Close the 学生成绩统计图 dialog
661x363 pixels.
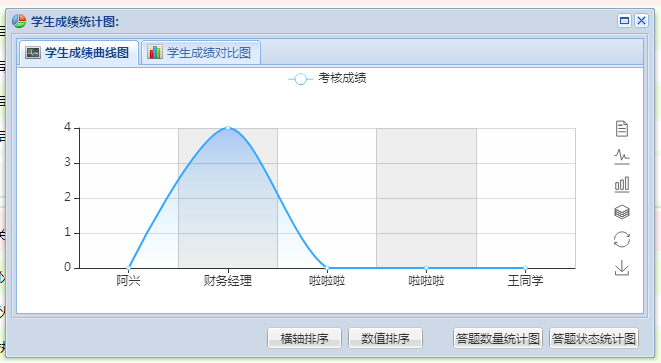tap(641, 21)
